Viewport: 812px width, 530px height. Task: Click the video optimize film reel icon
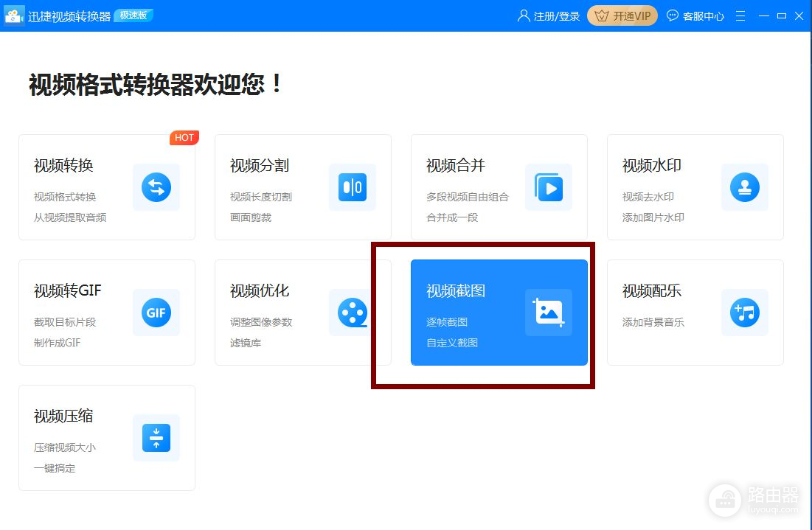352,313
